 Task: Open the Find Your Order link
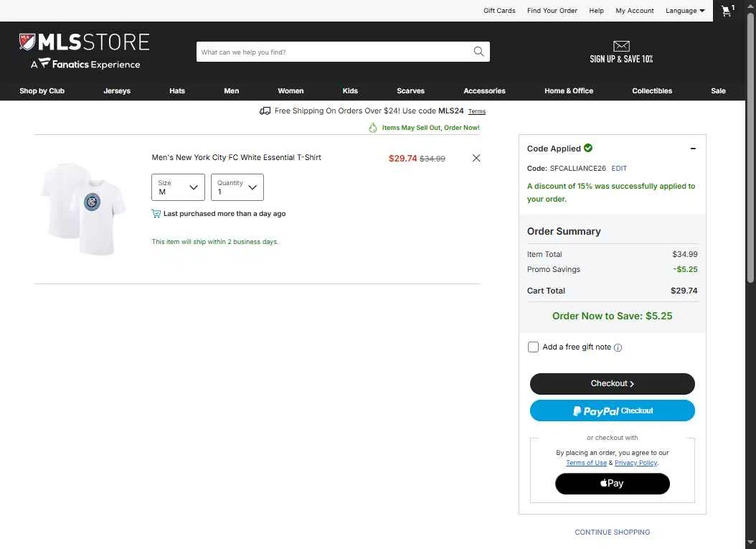(x=552, y=11)
